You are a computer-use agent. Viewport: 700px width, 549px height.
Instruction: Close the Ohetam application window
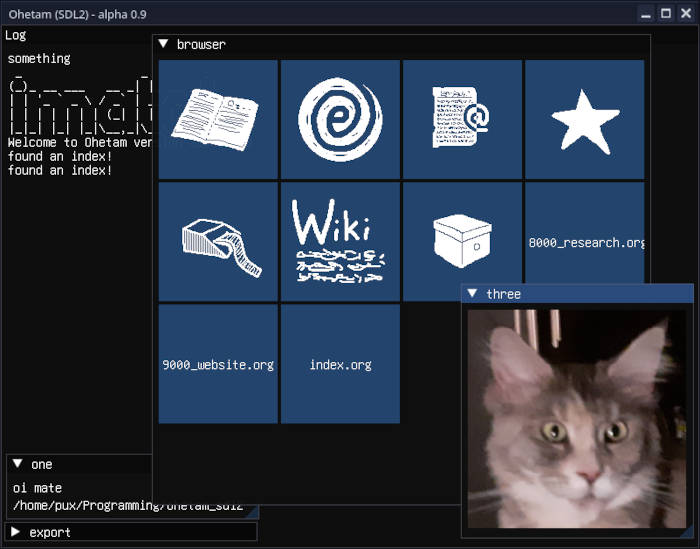tap(686, 14)
